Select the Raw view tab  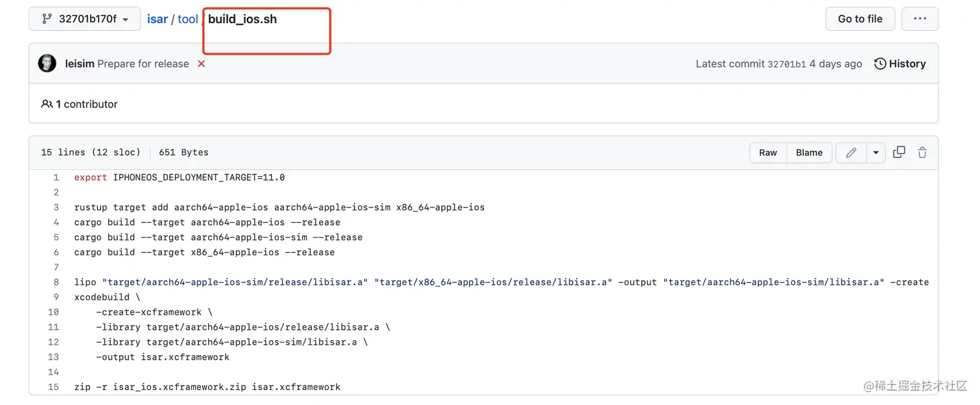[x=767, y=152]
